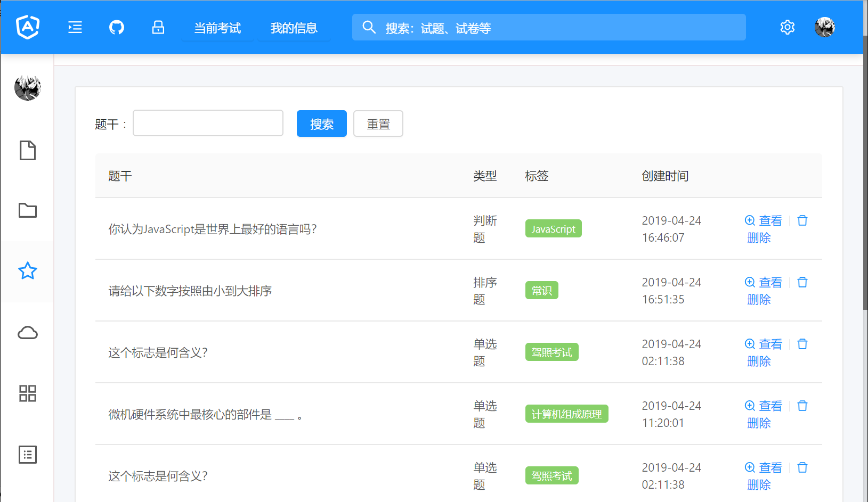Open the user avatar in header

point(824,27)
